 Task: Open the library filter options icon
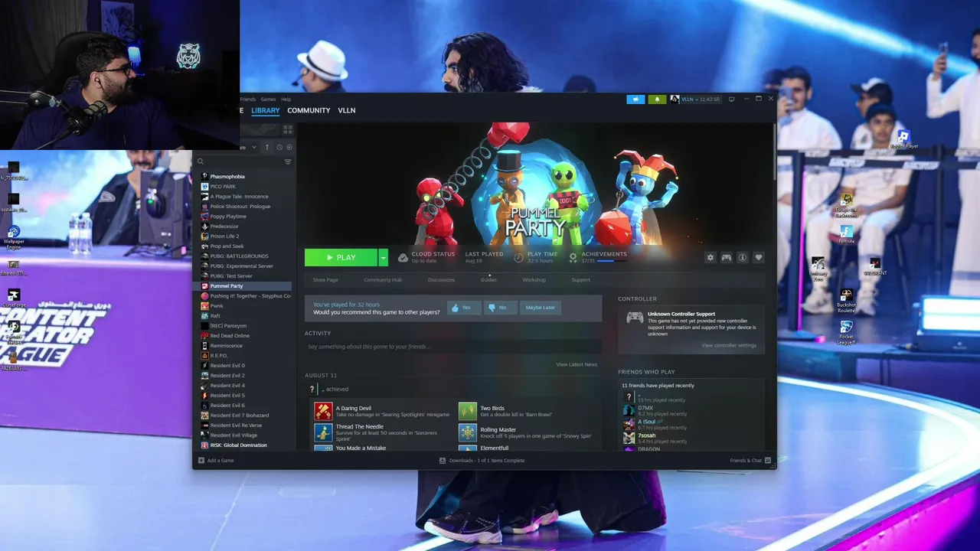(288, 161)
